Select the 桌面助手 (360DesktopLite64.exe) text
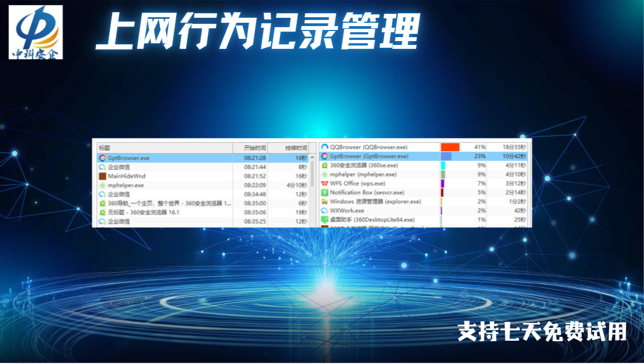Screen dimensions: 644x364 coord(372,220)
